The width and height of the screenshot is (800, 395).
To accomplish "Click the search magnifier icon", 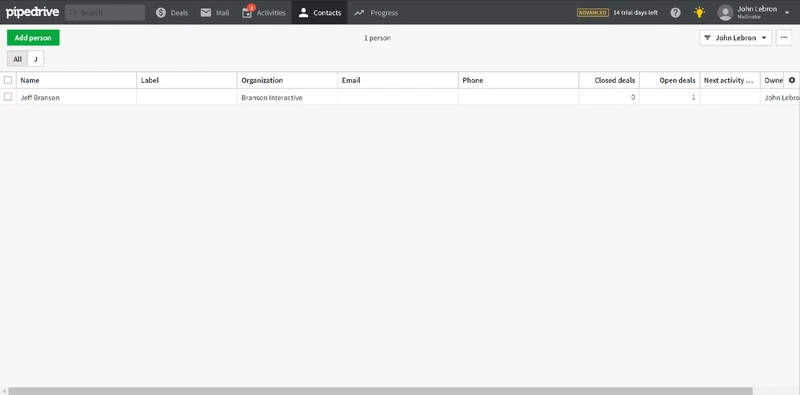I will coord(73,13).
